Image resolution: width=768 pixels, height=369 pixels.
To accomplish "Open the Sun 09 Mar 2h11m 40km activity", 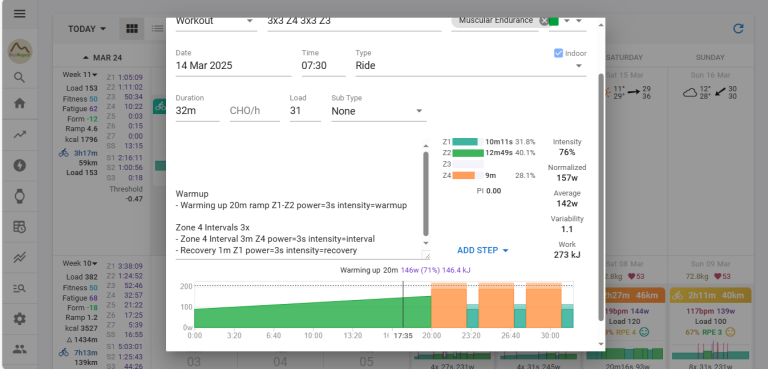I will coord(710,295).
